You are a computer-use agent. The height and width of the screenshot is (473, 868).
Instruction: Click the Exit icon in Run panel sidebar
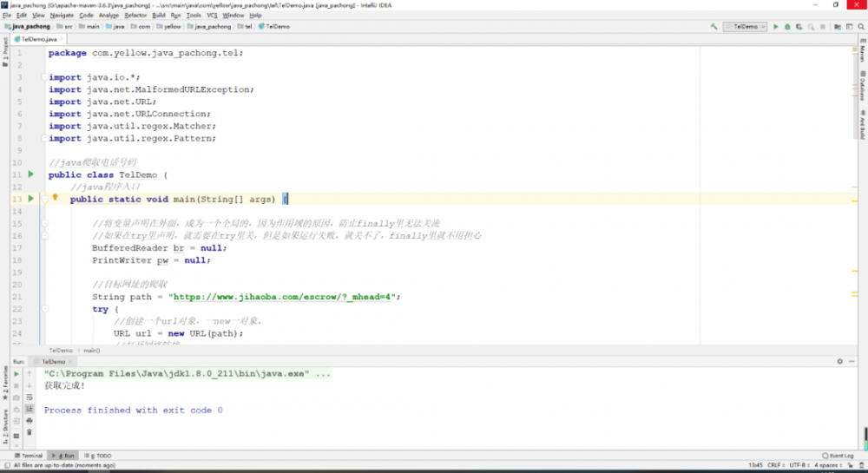(16, 422)
